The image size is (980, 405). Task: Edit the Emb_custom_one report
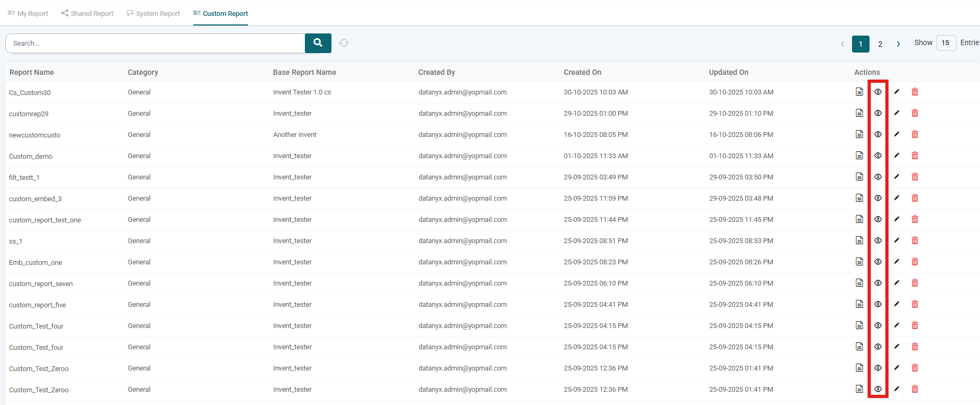tap(897, 262)
